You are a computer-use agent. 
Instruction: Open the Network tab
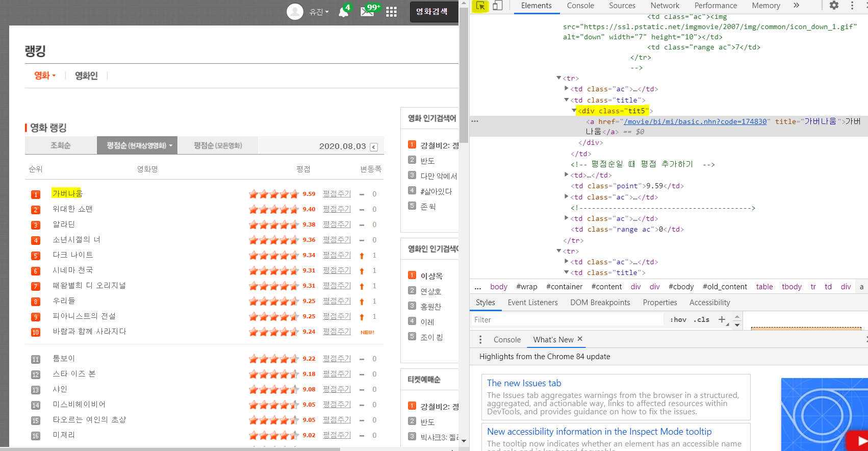click(x=665, y=6)
